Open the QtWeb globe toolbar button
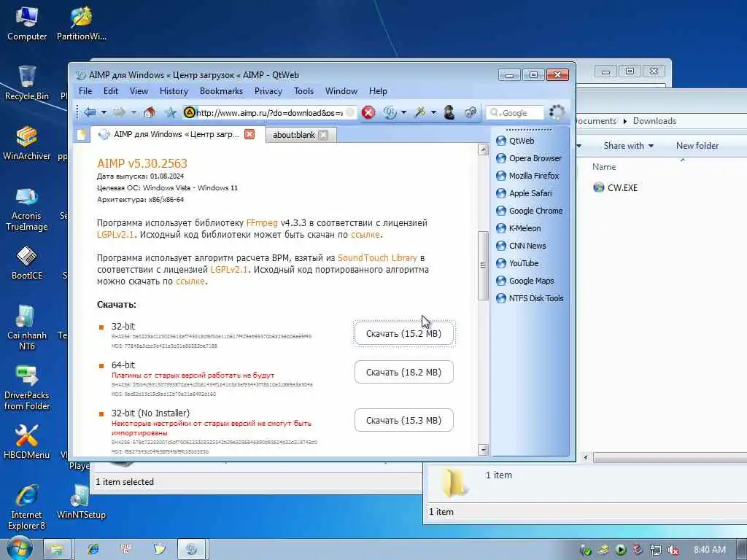Screen dimensions: 747x560 (390, 112)
